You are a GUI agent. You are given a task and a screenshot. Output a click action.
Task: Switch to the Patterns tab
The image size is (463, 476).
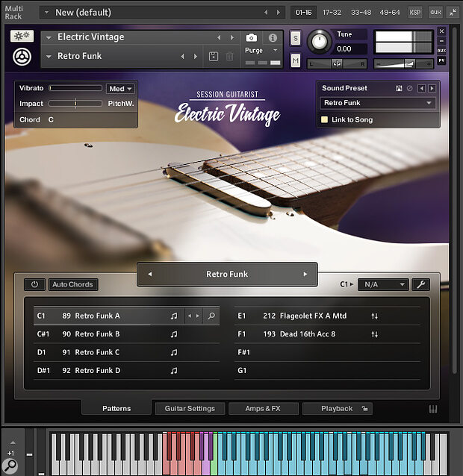tap(116, 409)
